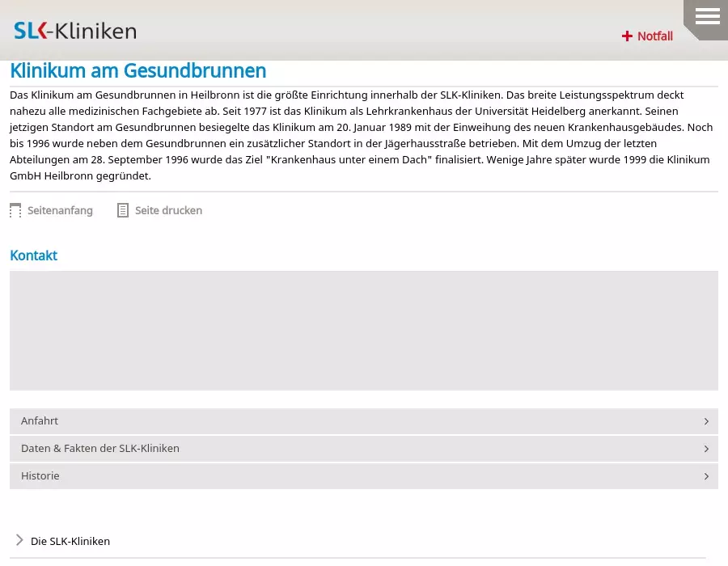Open the Historie section
This screenshot has height=566, width=728.
point(40,476)
